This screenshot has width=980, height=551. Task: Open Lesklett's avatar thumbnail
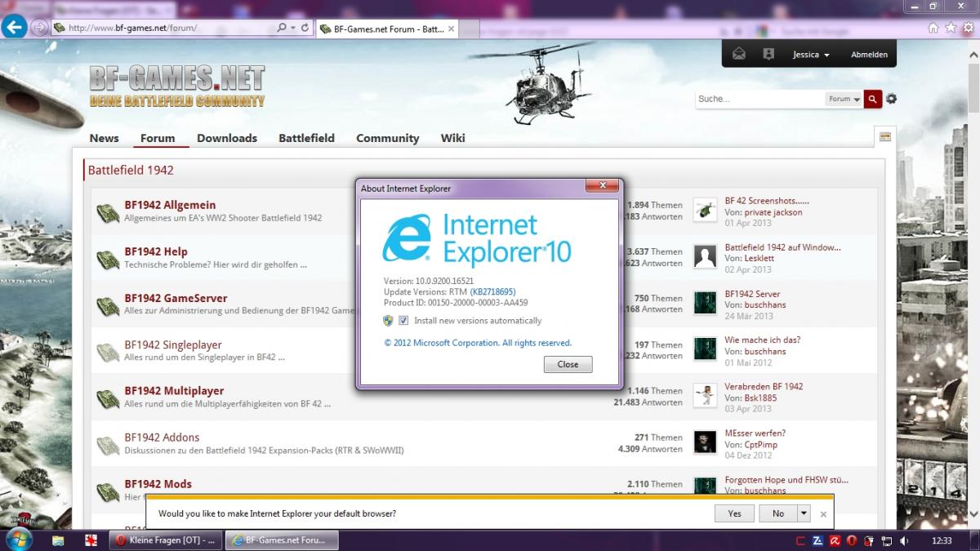tap(705, 256)
